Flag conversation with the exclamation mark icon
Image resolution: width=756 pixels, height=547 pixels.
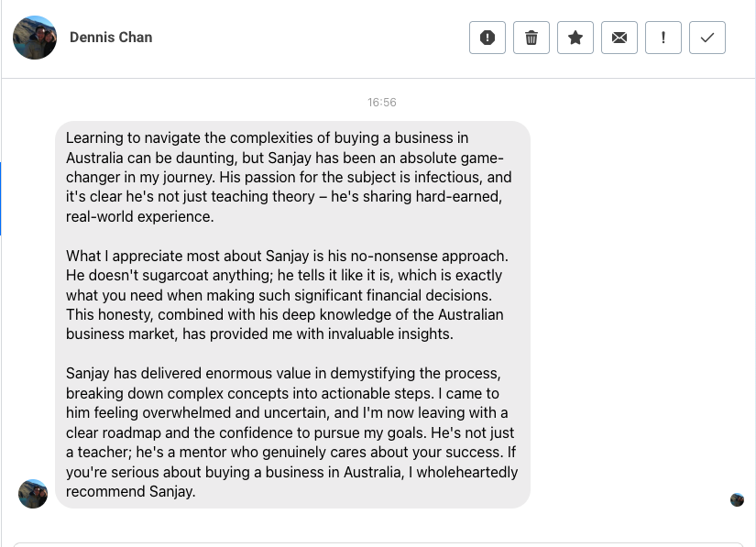click(x=663, y=38)
